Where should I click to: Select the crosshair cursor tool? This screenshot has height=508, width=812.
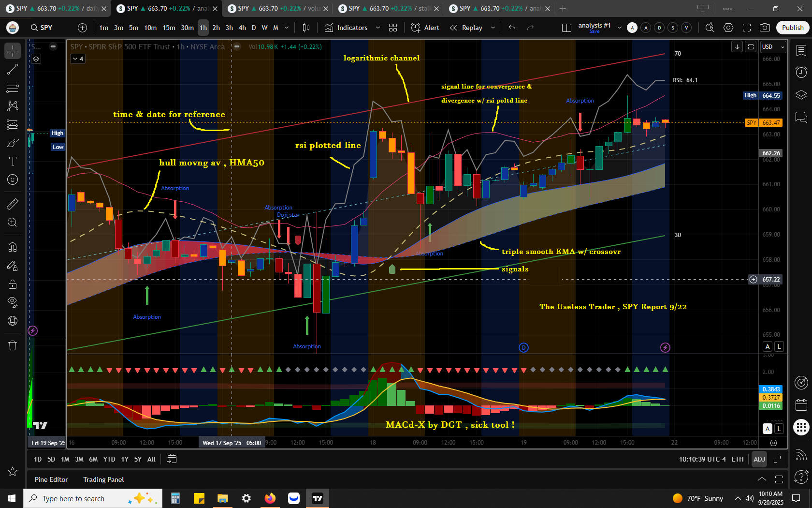[x=13, y=50]
